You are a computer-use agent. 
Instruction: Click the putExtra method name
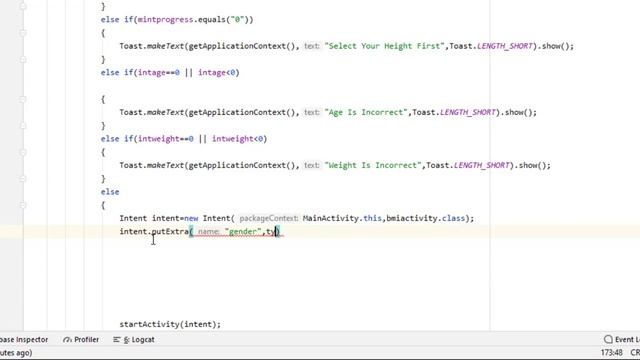point(170,231)
